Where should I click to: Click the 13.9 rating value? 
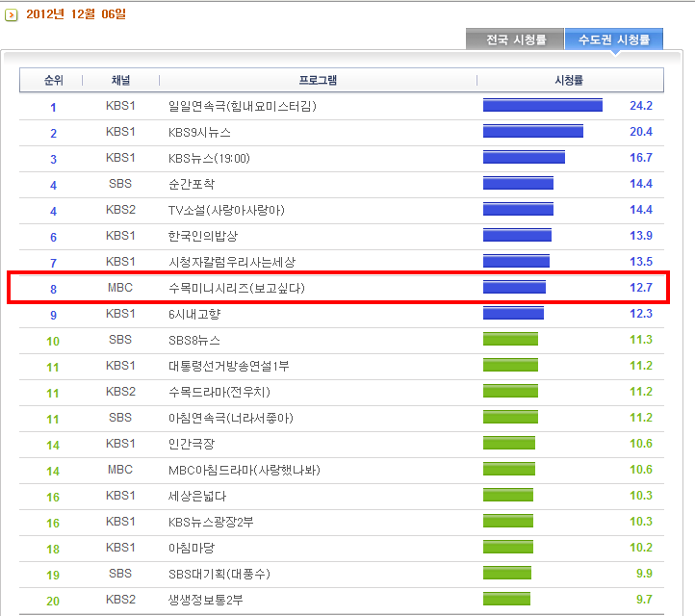(641, 235)
